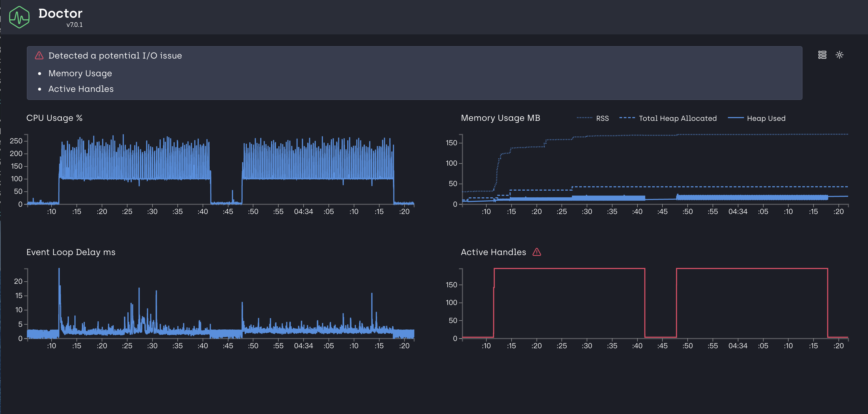This screenshot has width=868, height=414.
Task: Click the v7.0.1 version label
Action: tap(74, 25)
